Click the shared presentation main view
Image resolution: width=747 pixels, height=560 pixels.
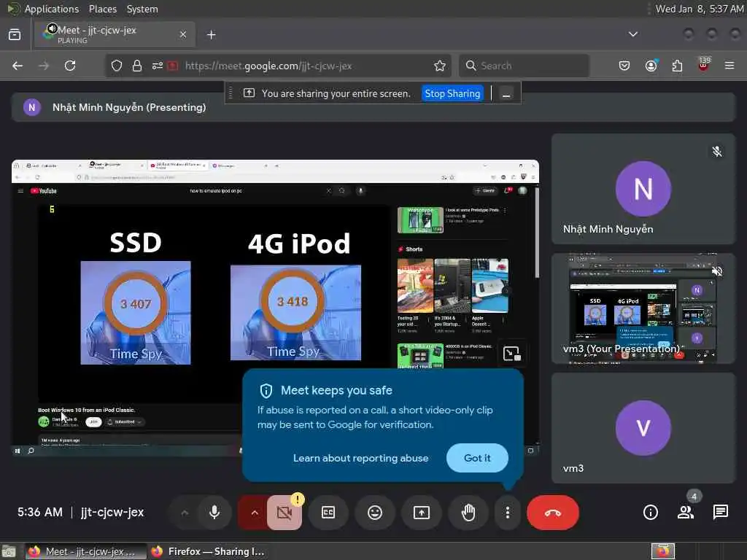pos(275,308)
